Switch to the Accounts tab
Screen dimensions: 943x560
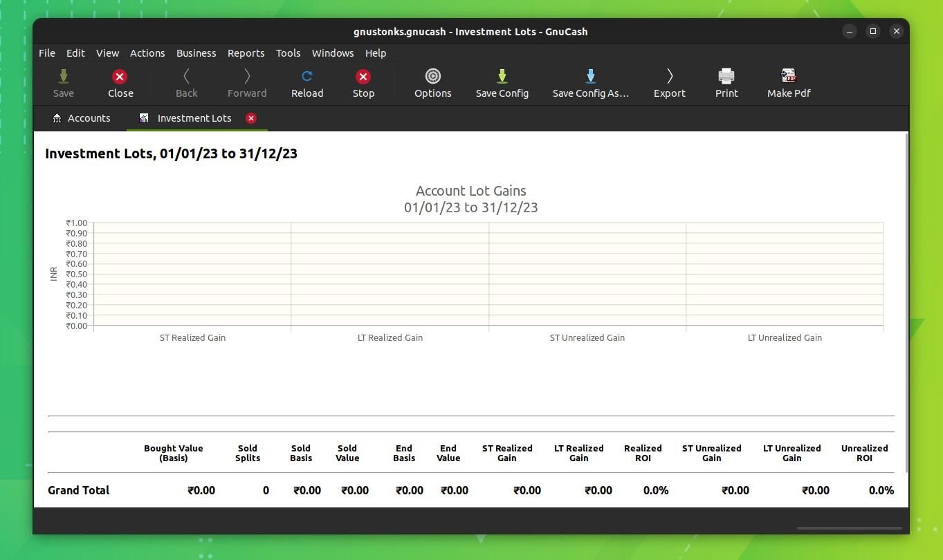[x=82, y=118]
